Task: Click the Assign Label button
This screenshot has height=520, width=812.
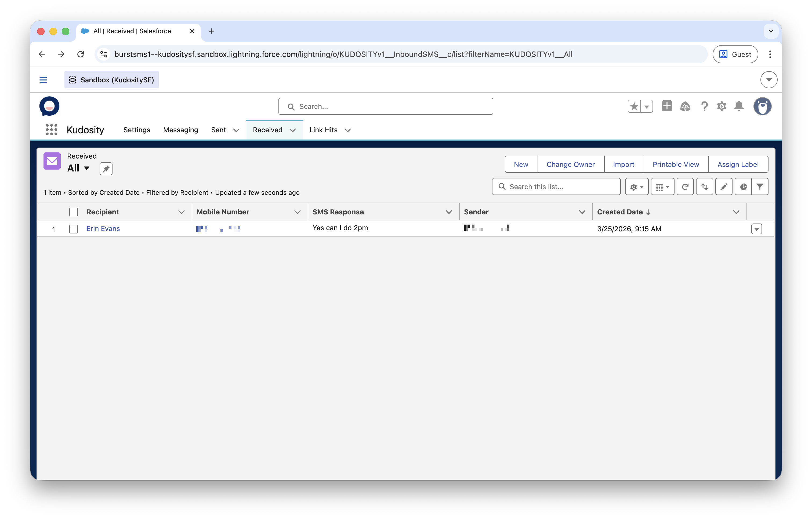Action: pos(738,164)
